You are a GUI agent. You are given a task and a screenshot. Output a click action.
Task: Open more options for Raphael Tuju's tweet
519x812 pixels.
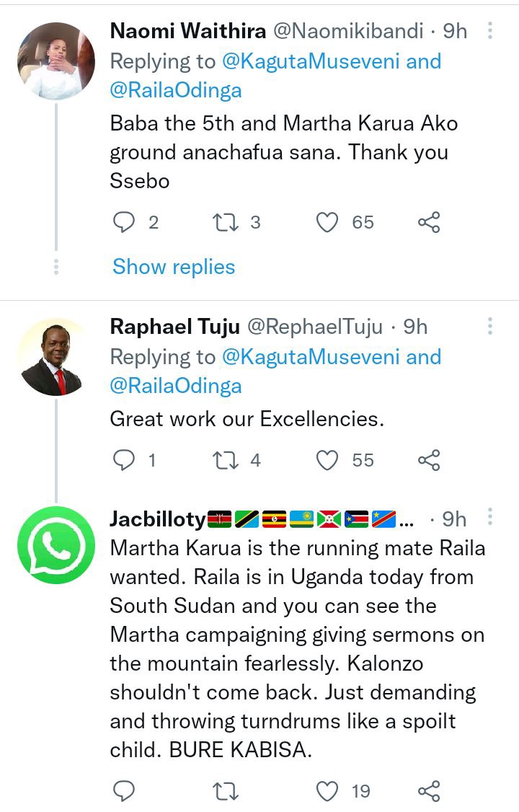[x=490, y=326]
